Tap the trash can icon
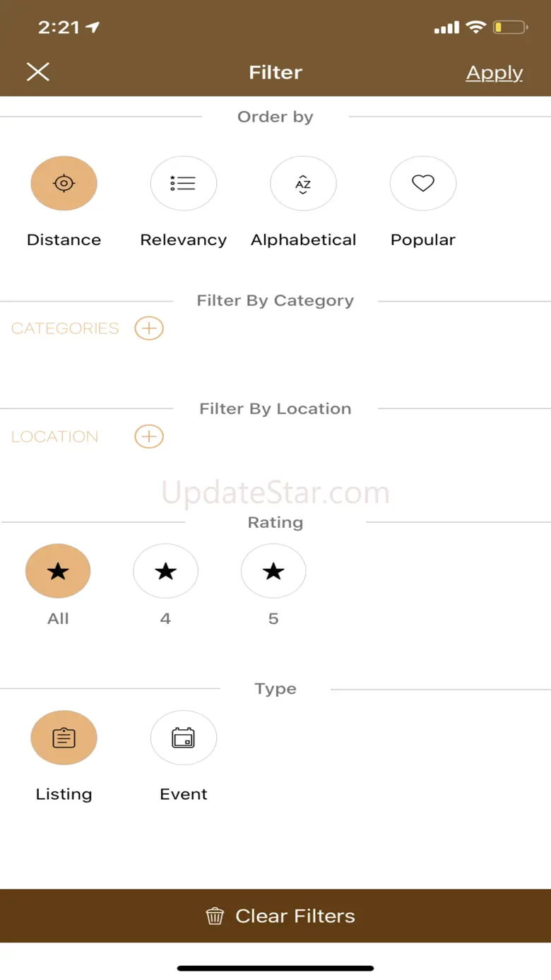Image resolution: width=551 pixels, height=980 pixels. click(215, 916)
